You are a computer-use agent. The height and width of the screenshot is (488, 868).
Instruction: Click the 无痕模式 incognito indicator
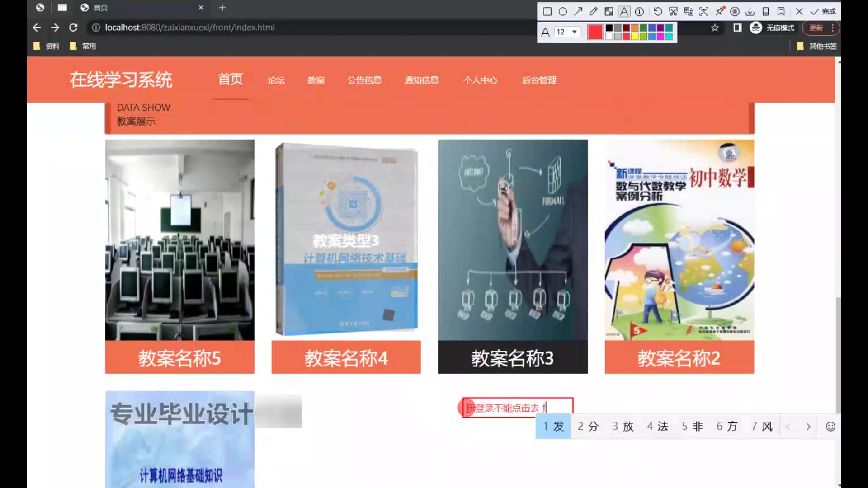tap(772, 28)
